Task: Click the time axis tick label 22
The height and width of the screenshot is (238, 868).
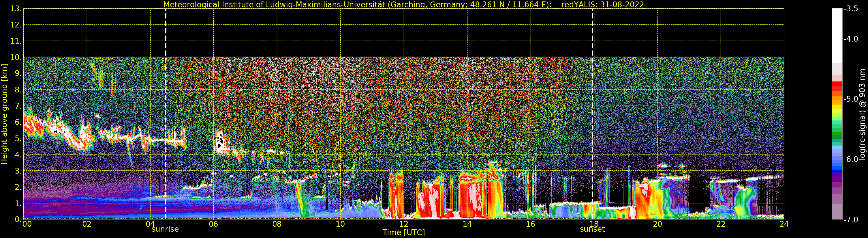Action: click(x=721, y=224)
